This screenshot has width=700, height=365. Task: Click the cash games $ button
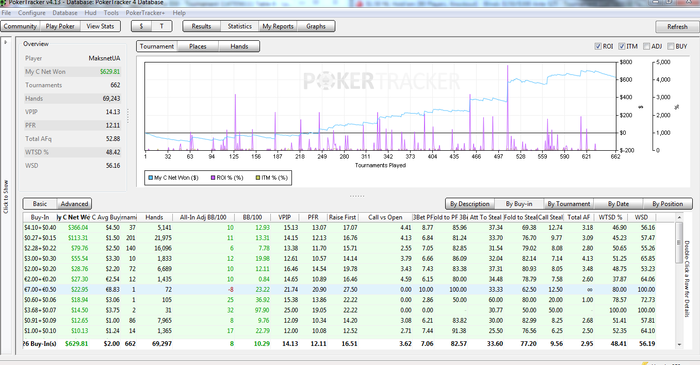(142, 26)
